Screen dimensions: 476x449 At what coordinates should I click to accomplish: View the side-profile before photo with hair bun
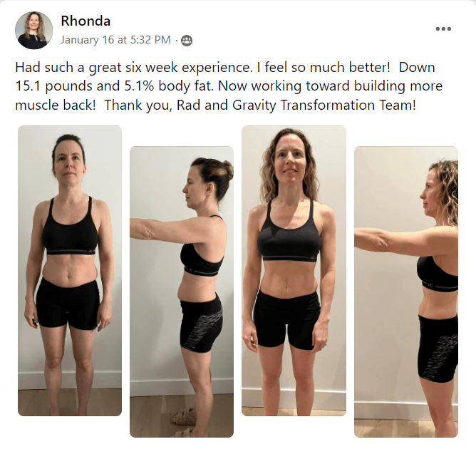[182, 291]
